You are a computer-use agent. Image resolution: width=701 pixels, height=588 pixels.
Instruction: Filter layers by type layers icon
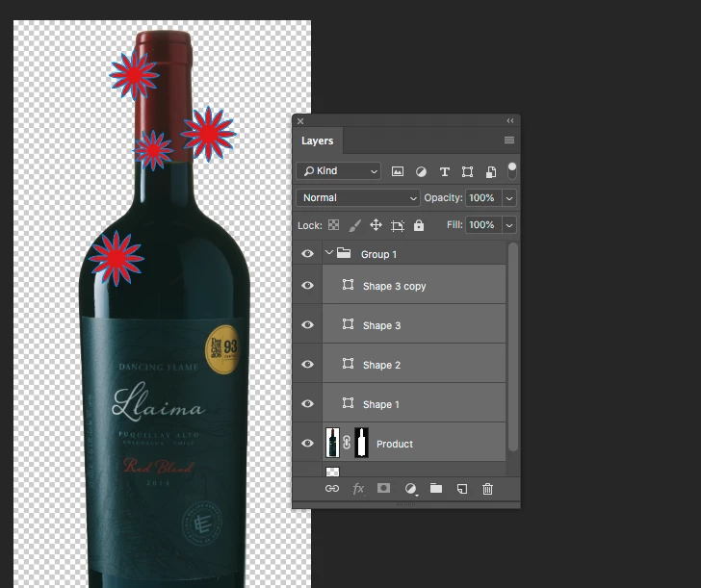445,171
